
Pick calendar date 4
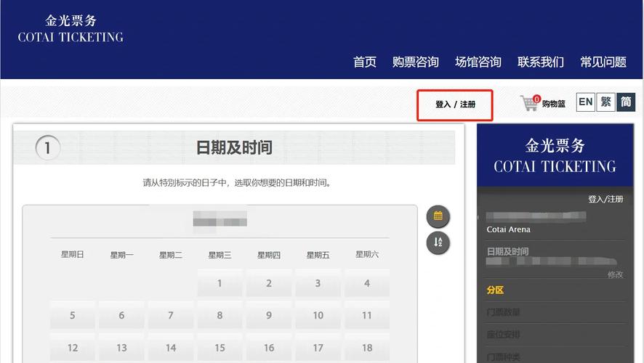367,283
